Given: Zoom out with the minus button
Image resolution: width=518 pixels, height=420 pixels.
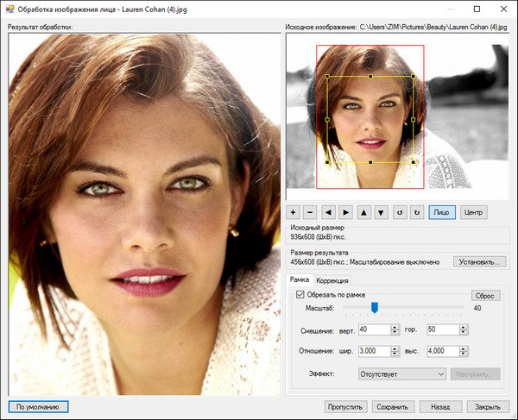Looking at the screenshot, I should 310,212.
